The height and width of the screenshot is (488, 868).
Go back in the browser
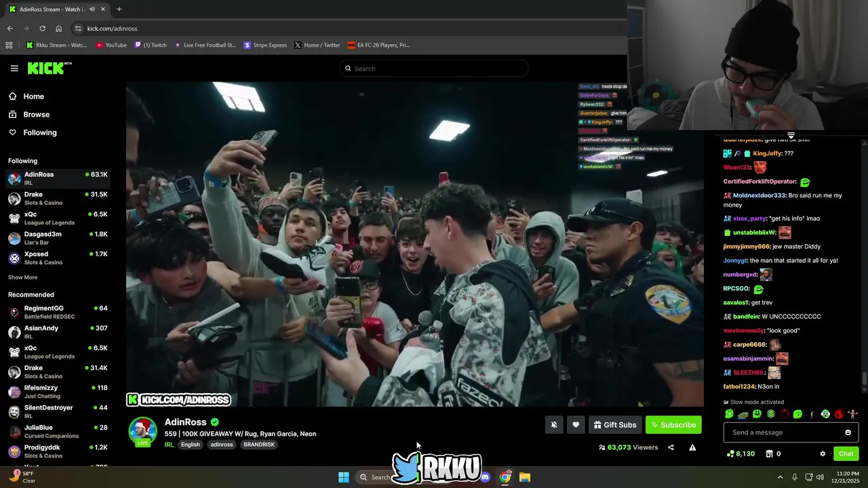pyautogui.click(x=9, y=28)
